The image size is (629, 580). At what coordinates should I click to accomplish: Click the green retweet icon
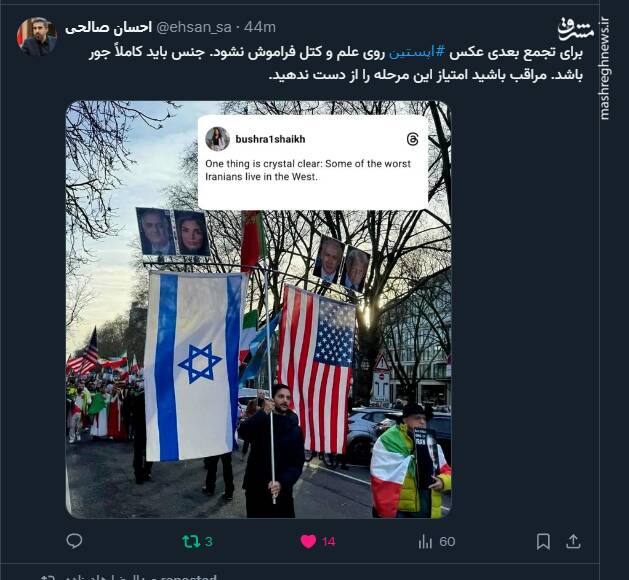coord(191,541)
